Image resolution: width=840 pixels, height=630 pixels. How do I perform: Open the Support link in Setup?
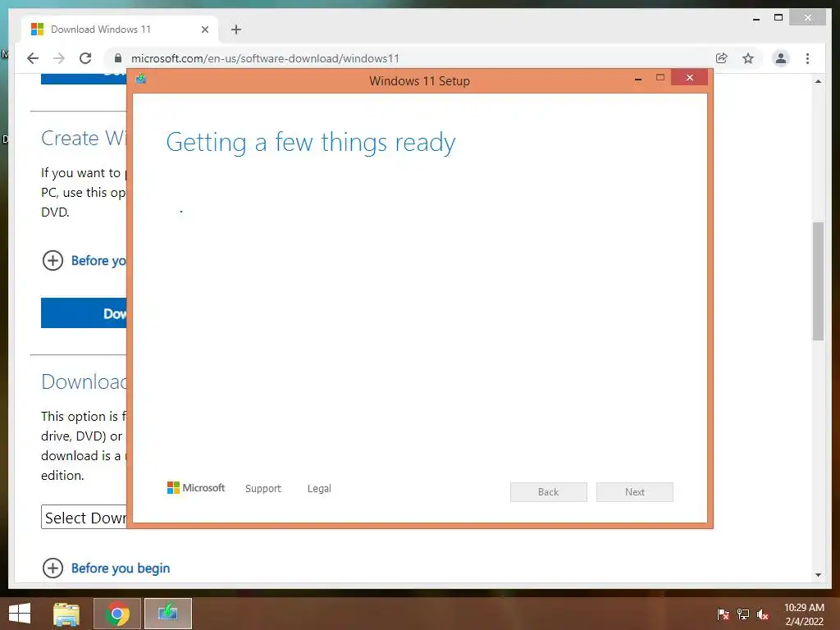[263, 489]
